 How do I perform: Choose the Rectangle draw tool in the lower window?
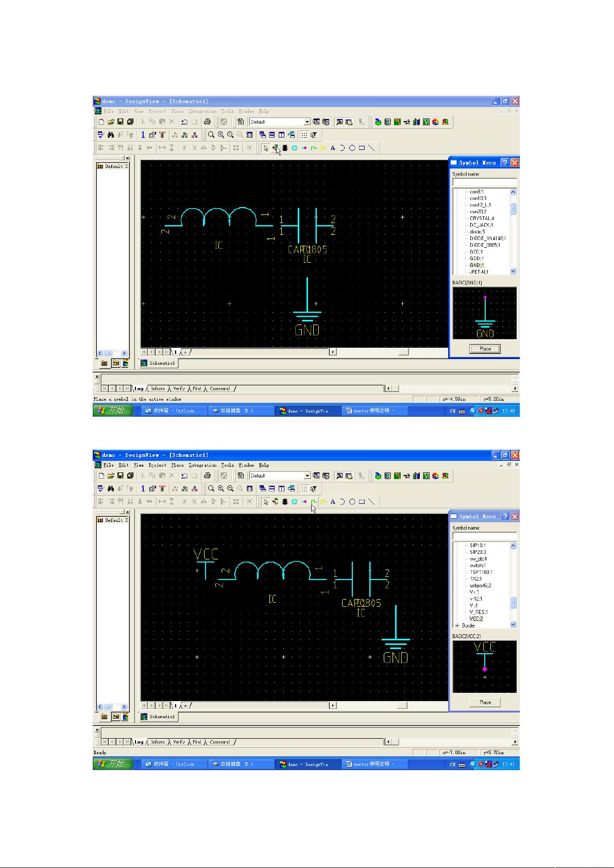click(362, 502)
